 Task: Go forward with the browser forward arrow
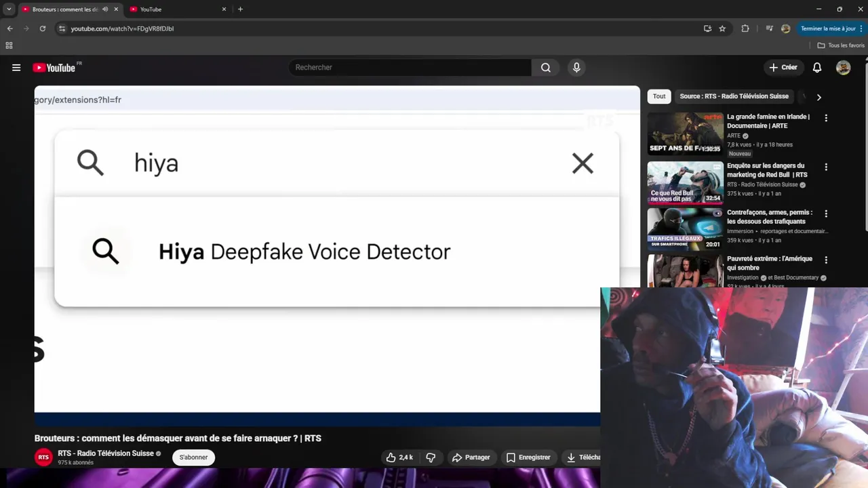[26, 28]
